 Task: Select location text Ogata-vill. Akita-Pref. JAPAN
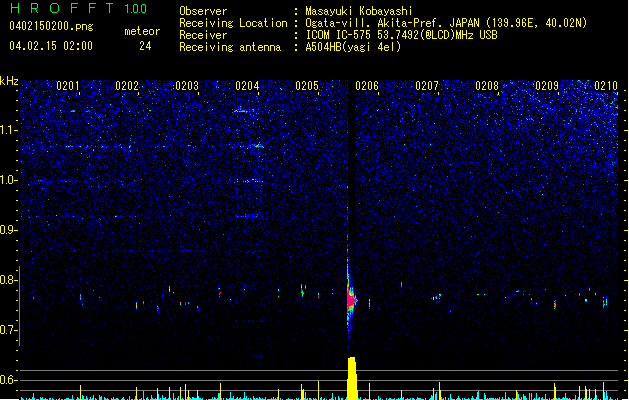pyautogui.click(x=393, y=23)
